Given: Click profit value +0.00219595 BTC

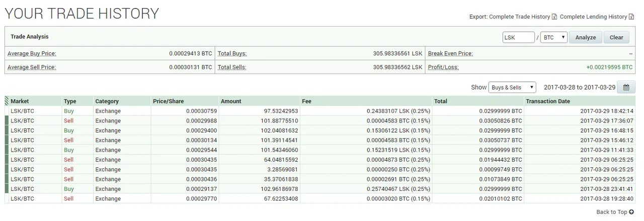Looking at the screenshot, I should [x=609, y=67].
